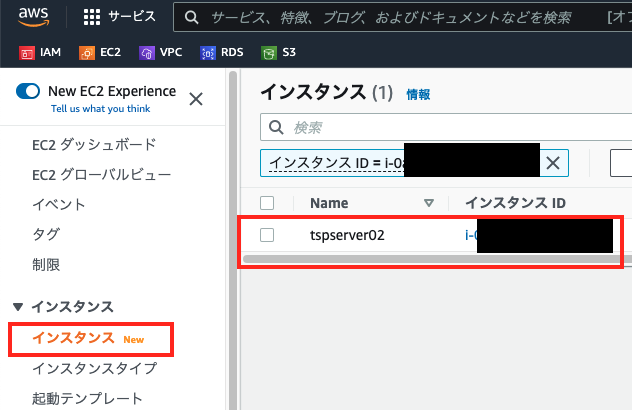This screenshot has width=632, height=410.
Task: Click the sidebar vertical scrollbar
Action: coord(233,241)
